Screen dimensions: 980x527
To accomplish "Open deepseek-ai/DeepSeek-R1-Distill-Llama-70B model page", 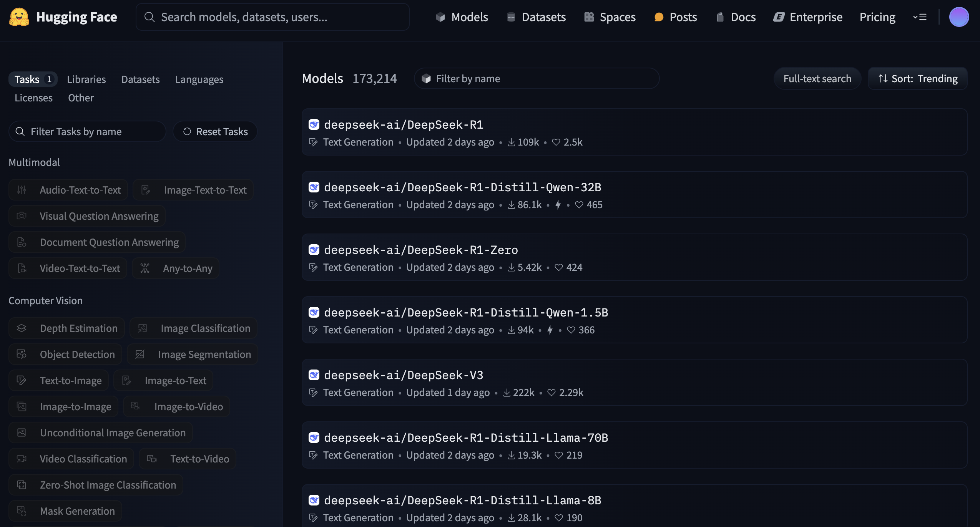I will pos(634,445).
